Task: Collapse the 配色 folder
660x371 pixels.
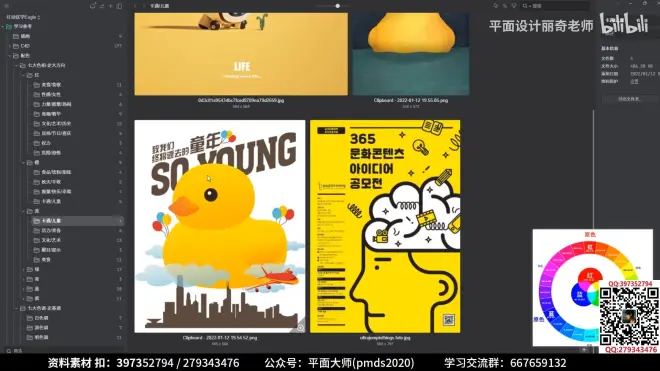Action: pos(10,56)
